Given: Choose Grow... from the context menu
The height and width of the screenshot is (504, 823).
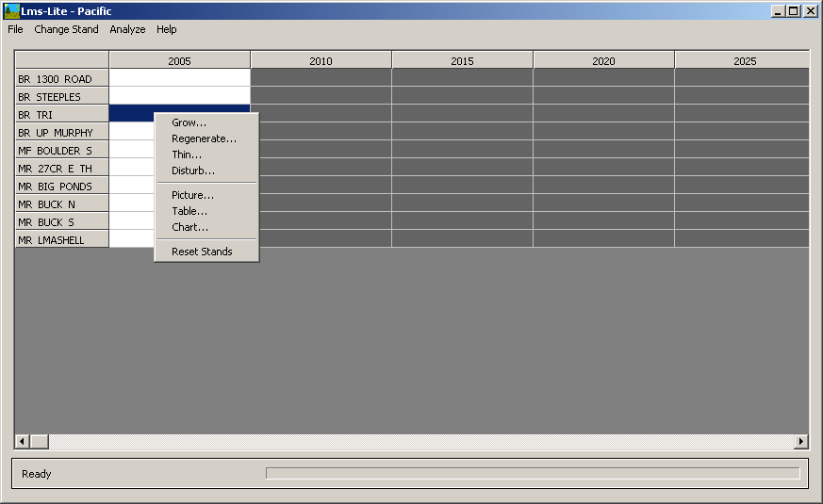Looking at the screenshot, I should click(x=189, y=122).
